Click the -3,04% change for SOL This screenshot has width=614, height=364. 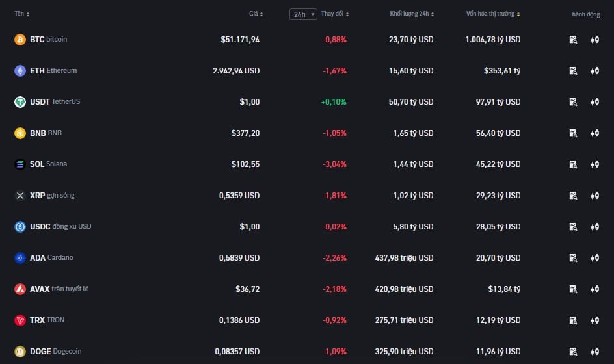coord(334,164)
